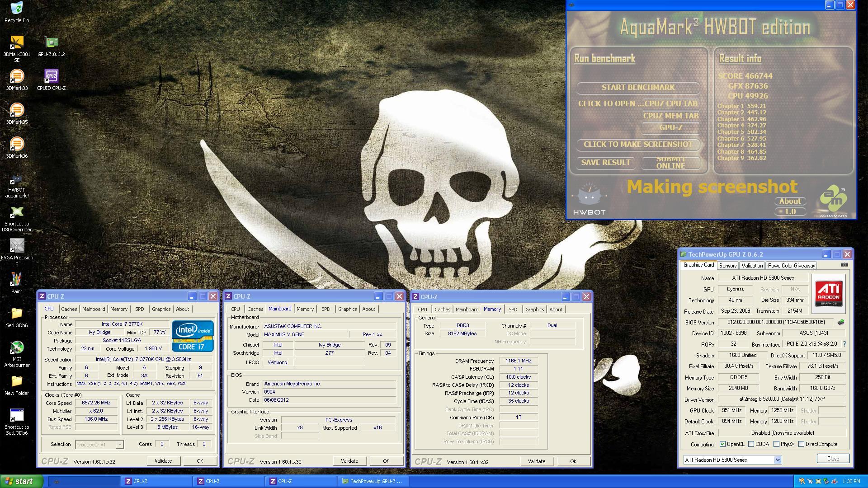This screenshot has width=868, height=488.
Task: Click START BENCHMARK in AquaMark
Action: coord(638,87)
